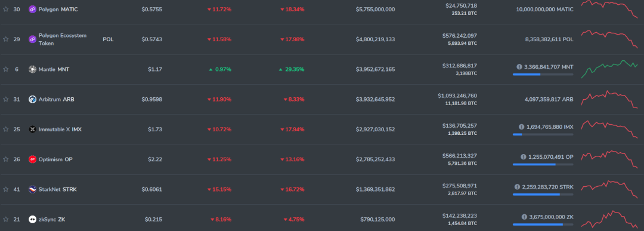The height and width of the screenshot is (231, 644).
Task: Open Immutable X sparkline chart
Action: coord(609,129)
